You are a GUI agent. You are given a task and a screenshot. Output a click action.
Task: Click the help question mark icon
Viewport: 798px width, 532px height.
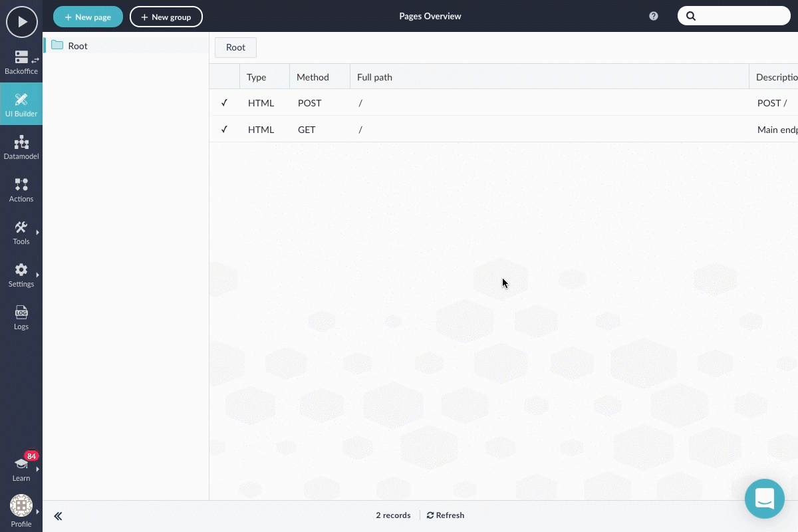(654, 16)
